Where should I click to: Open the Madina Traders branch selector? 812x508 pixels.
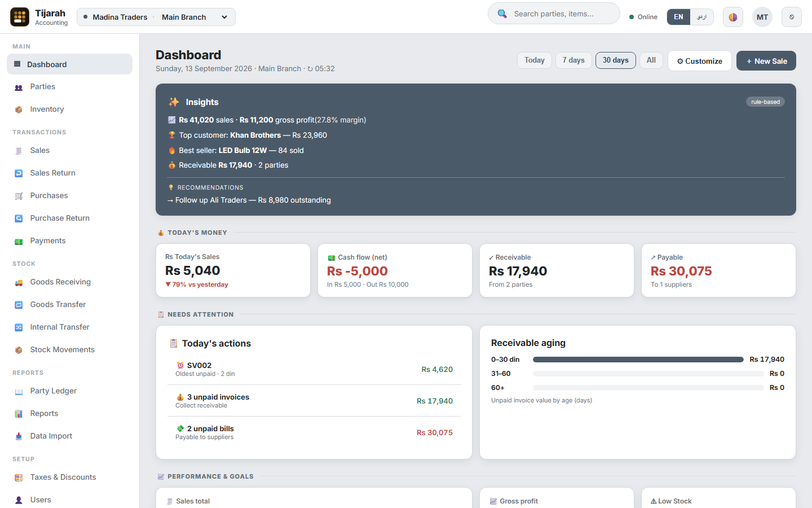click(156, 17)
